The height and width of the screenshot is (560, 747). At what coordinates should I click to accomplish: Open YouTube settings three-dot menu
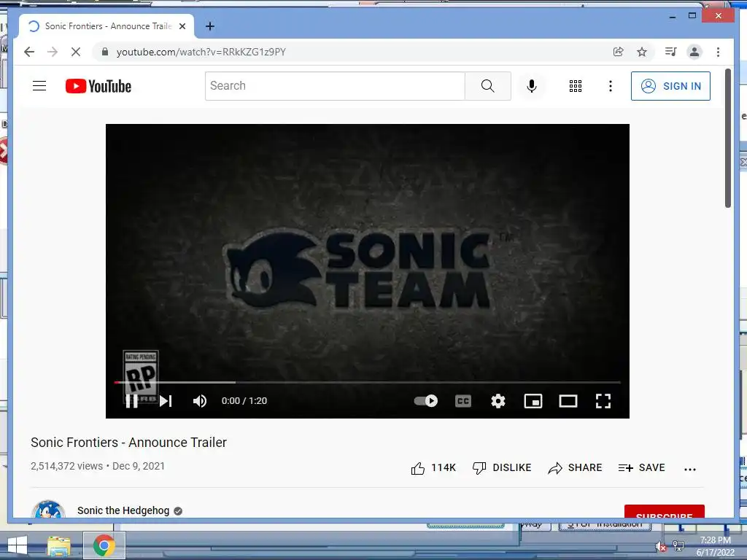[x=611, y=86]
